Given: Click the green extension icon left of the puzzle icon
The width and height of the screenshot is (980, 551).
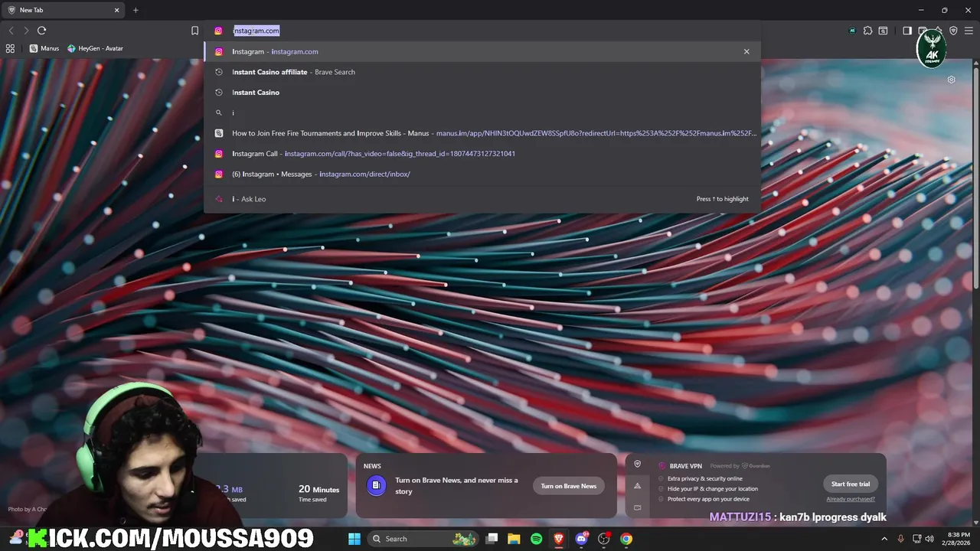Looking at the screenshot, I should pos(852,31).
